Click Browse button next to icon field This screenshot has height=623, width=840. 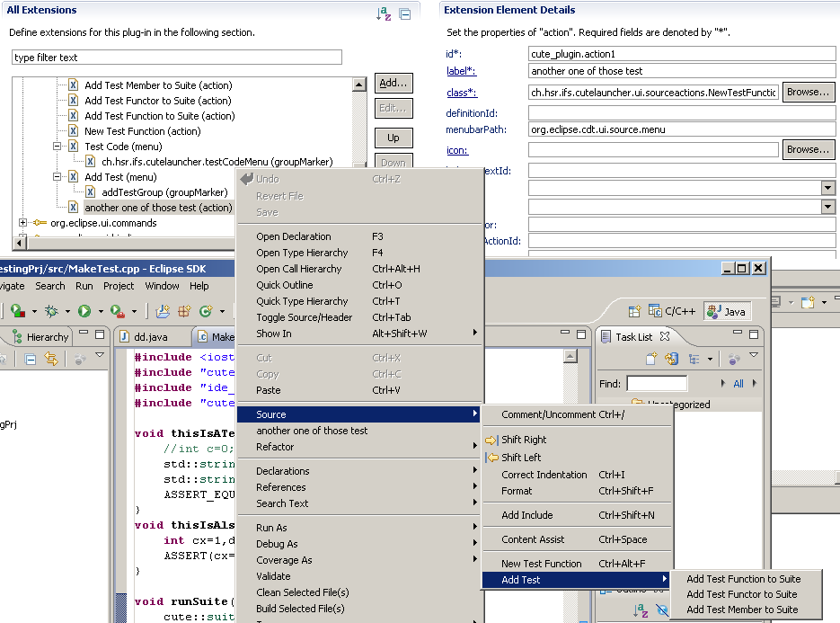coord(808,149)
